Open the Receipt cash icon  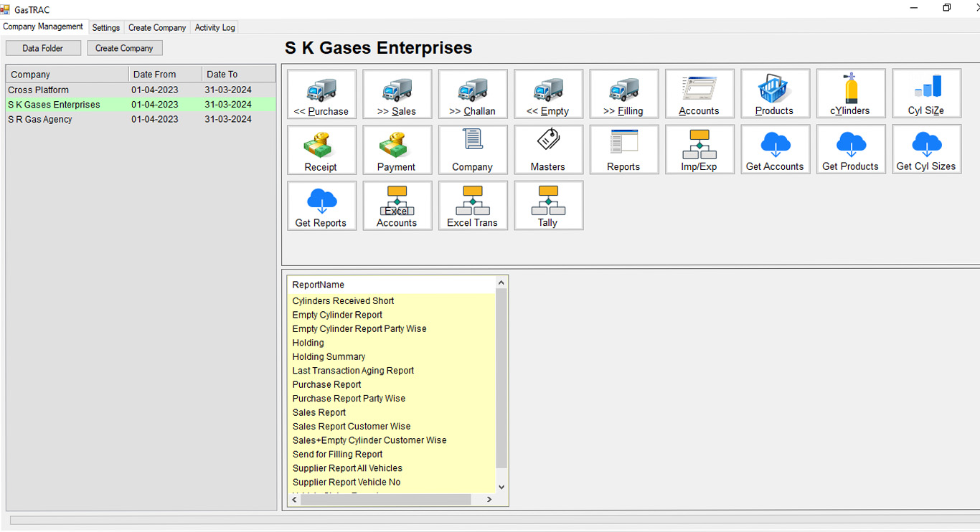tap(321, 150)
